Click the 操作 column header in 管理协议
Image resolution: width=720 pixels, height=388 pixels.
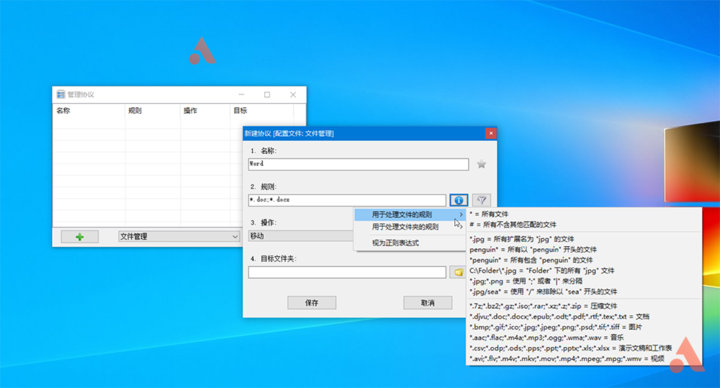tap(205, 111)
